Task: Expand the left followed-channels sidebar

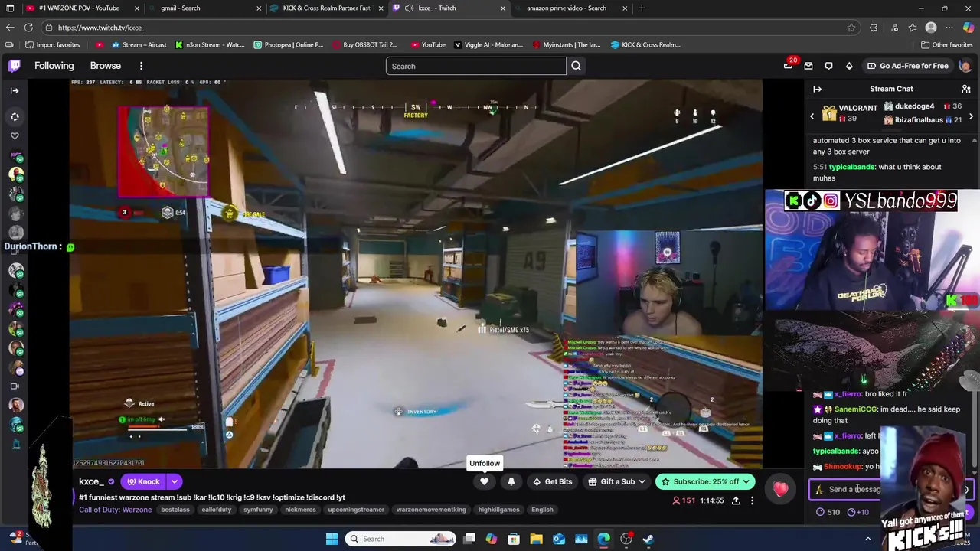Action: (15, 90)
